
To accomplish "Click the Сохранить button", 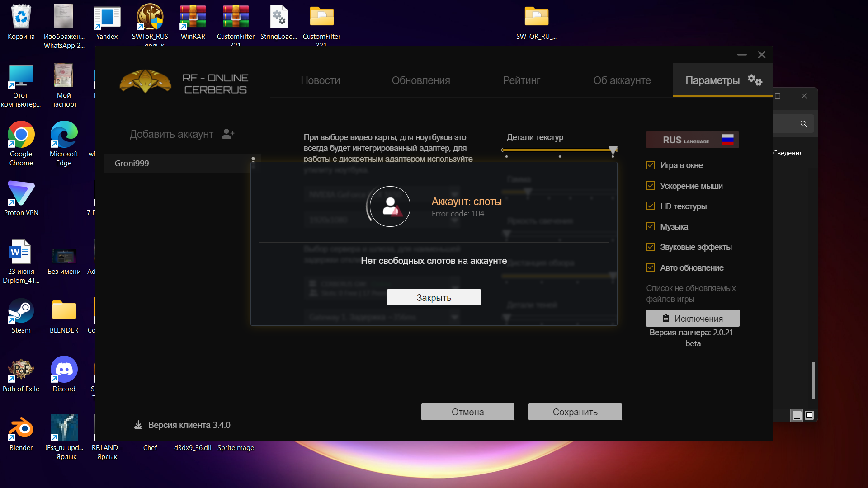I will [575, 412].
